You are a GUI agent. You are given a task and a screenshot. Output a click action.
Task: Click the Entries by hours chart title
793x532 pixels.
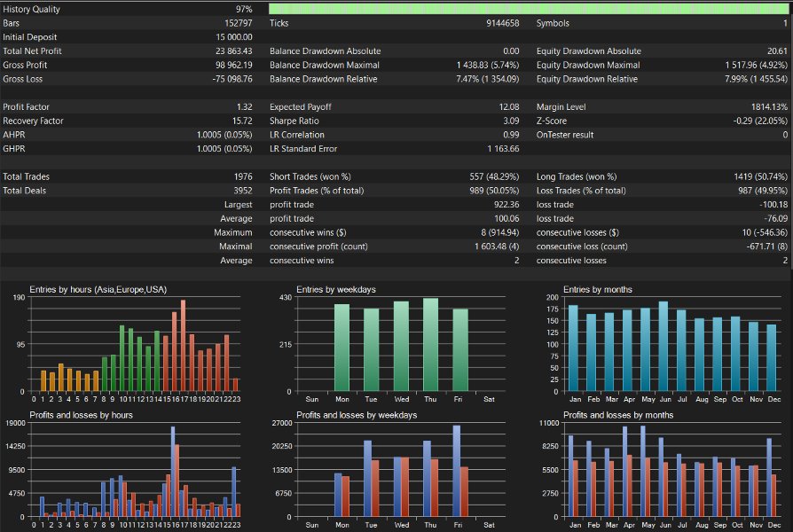pyautogui.click(x=98, y=289)
